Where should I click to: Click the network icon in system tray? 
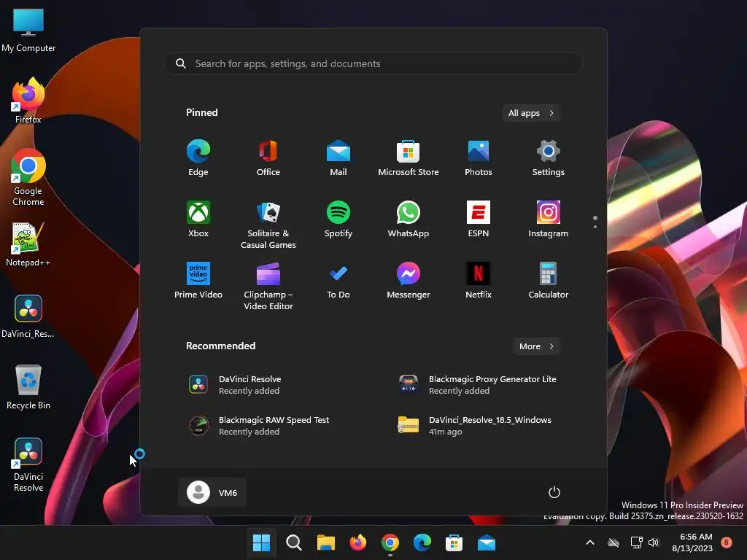point(636,542)
